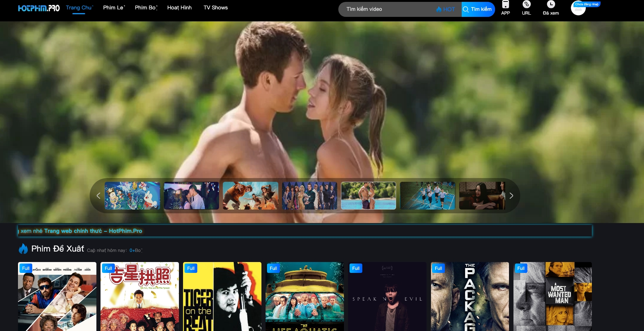Screen dimensions: 644x331
Task: Switch to the TV Shows tab
Action: click(x=215, y=8)
